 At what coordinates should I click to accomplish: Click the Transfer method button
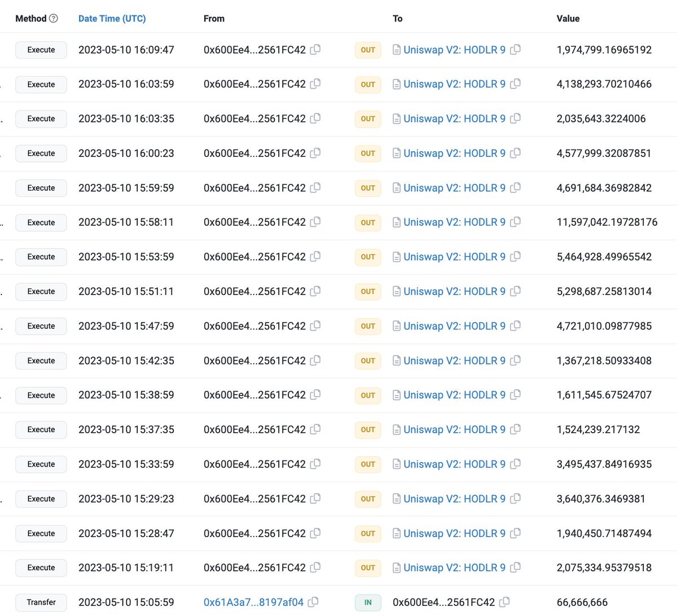pos(41,602)
